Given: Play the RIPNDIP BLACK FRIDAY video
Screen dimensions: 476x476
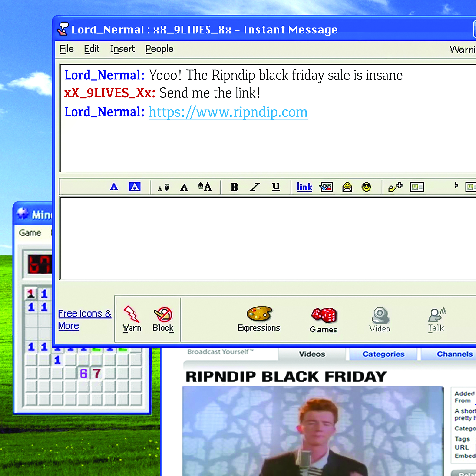Looking at the screenshot, I should (313, 431).
